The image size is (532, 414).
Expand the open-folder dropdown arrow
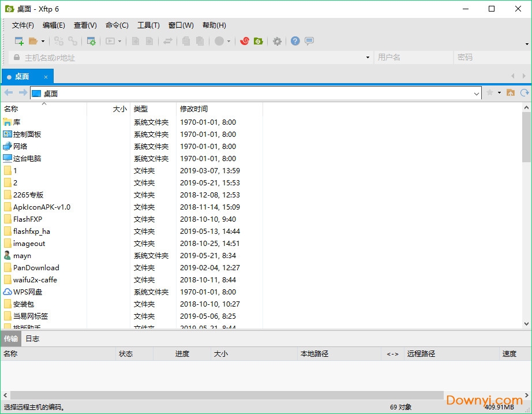point(42,41)
